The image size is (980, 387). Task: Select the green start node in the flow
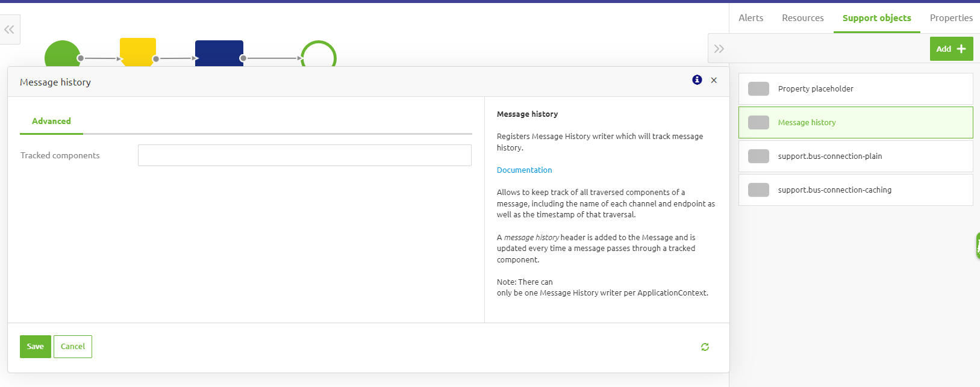pyautogui.click(x=62, y=54)
